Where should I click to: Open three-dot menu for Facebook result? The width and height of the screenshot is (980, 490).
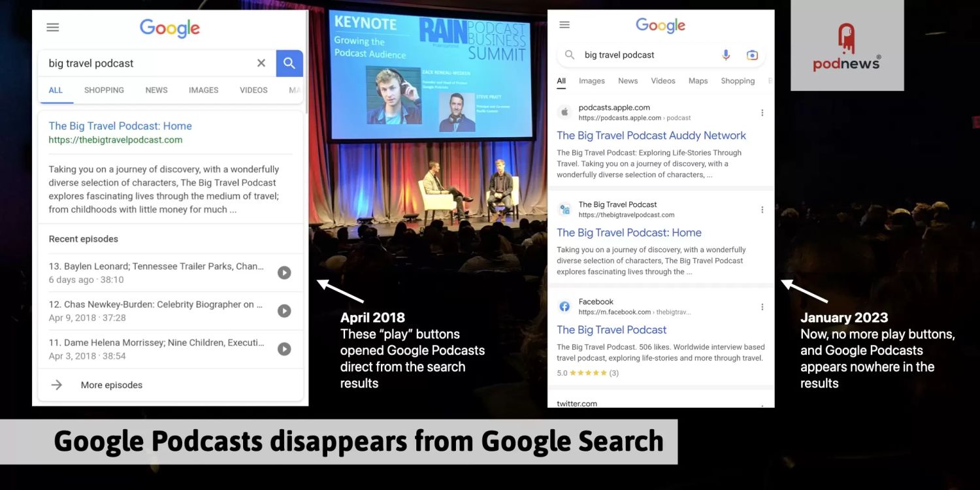762,307
